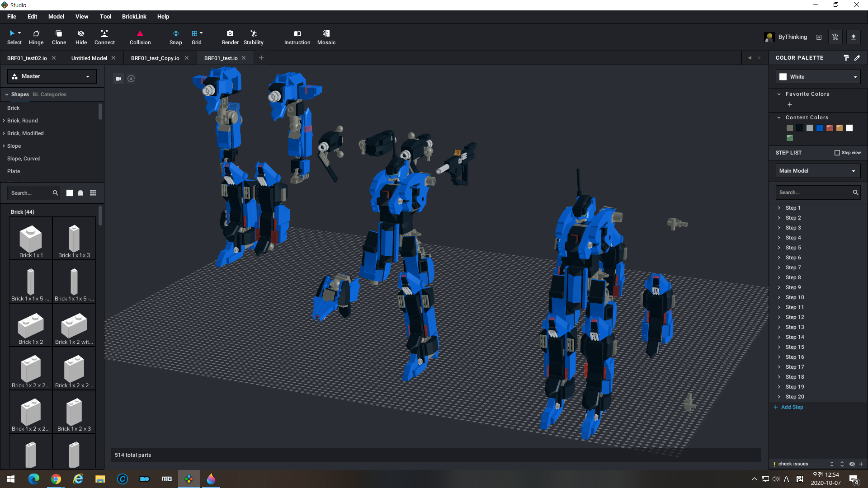Open the Mosaic tool
Image resolution: width=868 pixels, height=488 pixels.
point(326,37)
